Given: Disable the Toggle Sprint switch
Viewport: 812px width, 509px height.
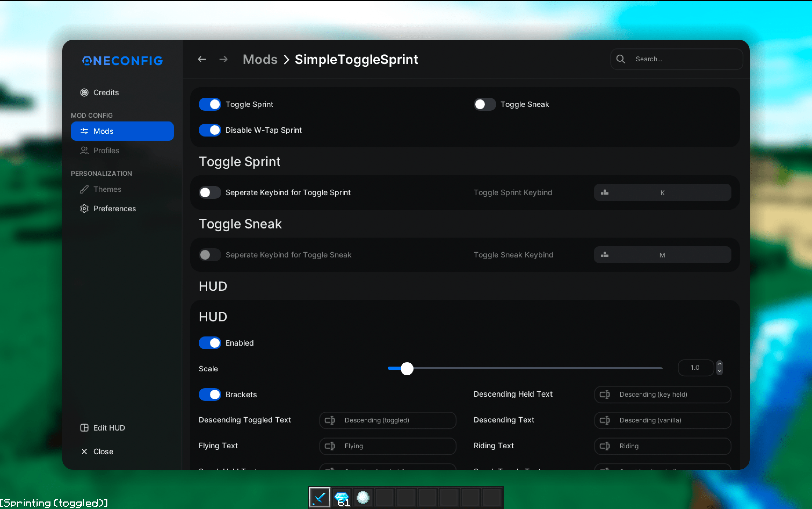Looking at the screenshot, I should 210,104.
